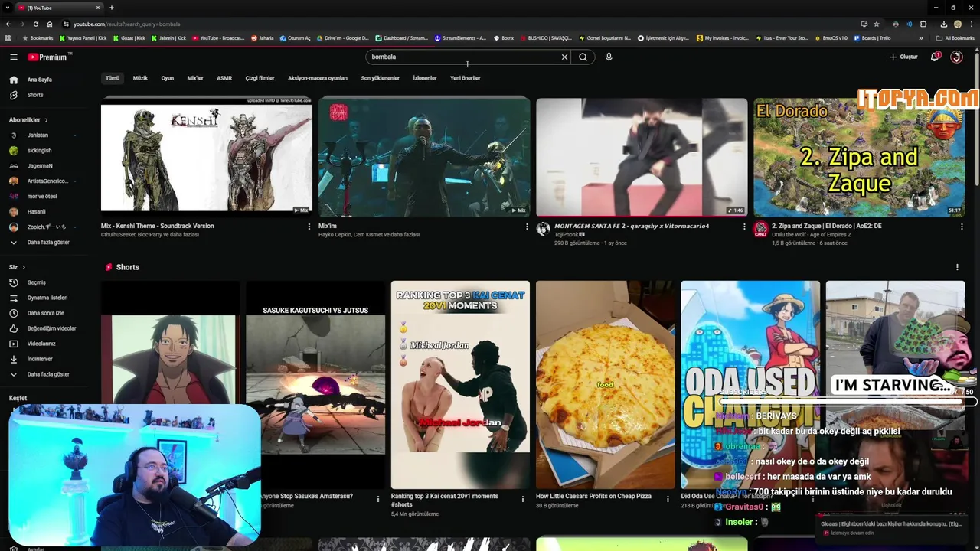Viewport: 980px width, 551px height.
Task: Open Oynatma listeleri playlists
Action: coord(47,298)
